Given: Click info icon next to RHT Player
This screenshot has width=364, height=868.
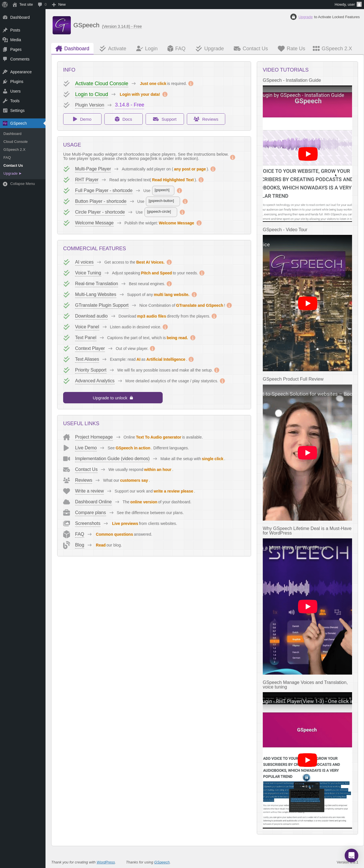Looking at the screenshot, I should point(201,180).
